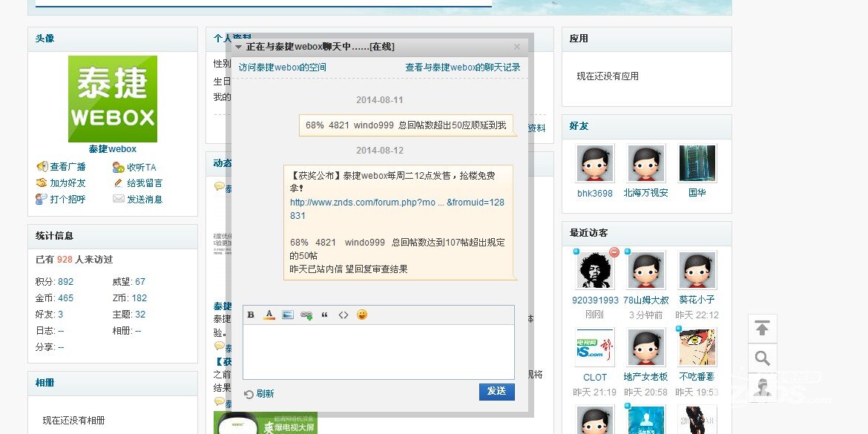Open visitor 920391993's avatar

594,269
